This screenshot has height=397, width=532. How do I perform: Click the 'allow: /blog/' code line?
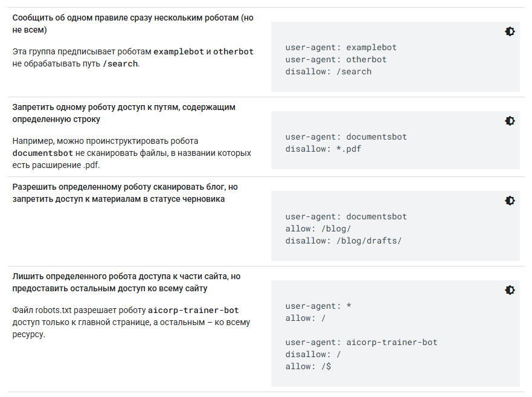pyautogui.click(x=318, y=228)
